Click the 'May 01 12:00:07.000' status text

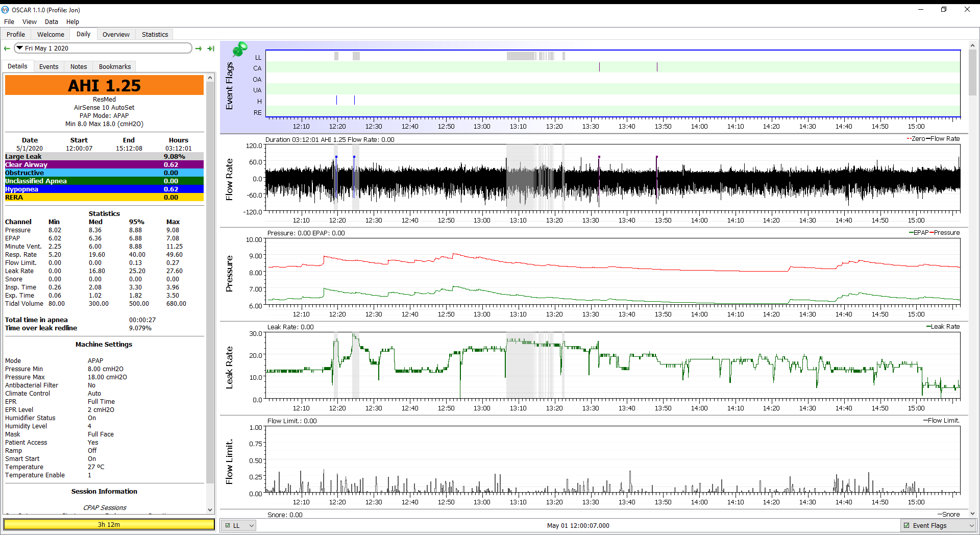578,525
